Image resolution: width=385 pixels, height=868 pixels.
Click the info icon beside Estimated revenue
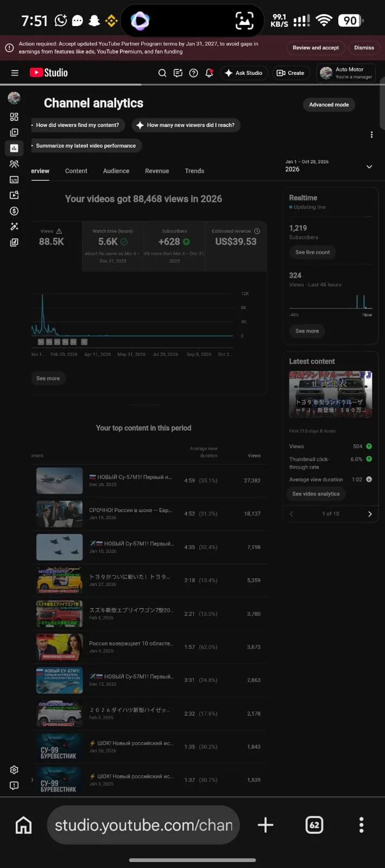coord(257,231)
